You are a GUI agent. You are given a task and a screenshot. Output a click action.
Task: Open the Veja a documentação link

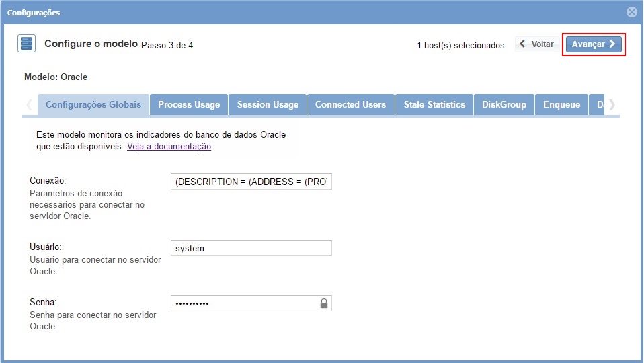[169, 146]
